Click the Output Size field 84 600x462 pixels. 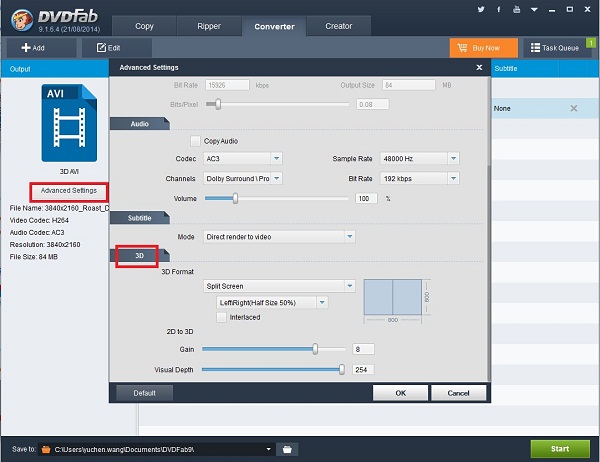tap(409, 85)
